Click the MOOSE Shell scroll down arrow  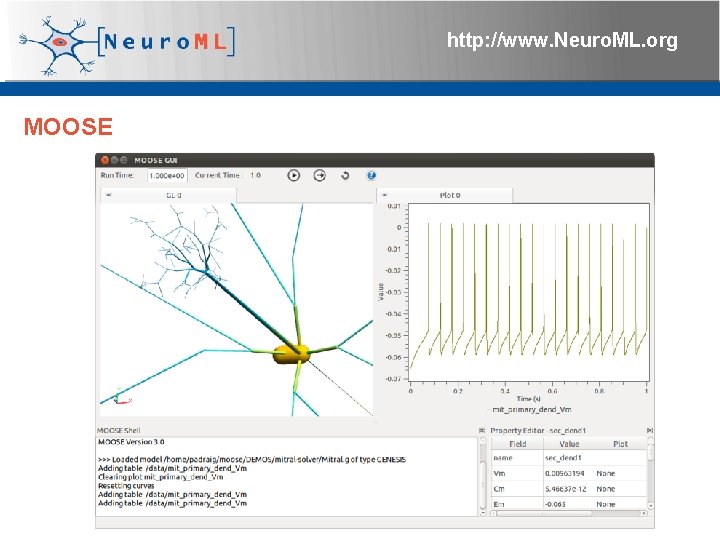pyautogui.click(x=483, y=513)
